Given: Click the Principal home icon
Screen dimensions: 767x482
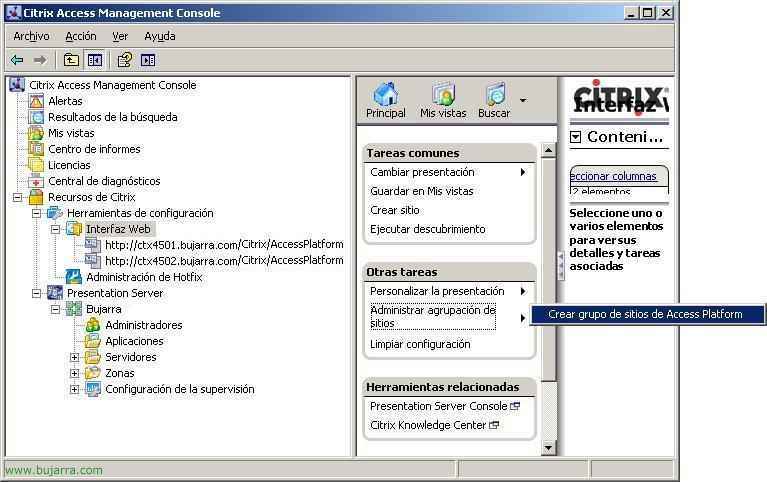Looking at the screenshot, I should [386, 94].
